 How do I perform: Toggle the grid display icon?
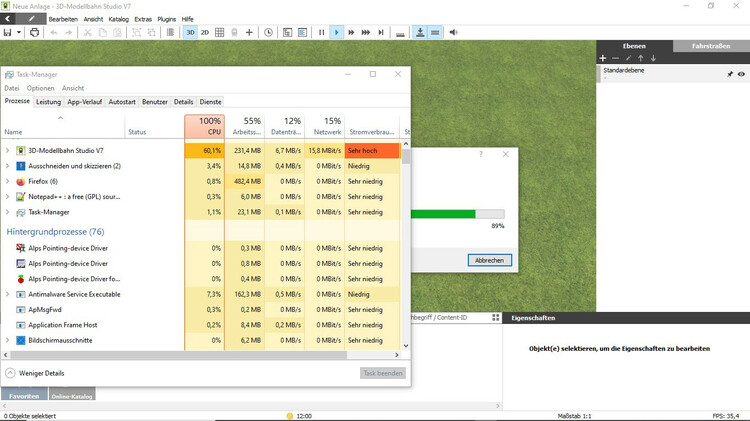(x=220, y=33)
